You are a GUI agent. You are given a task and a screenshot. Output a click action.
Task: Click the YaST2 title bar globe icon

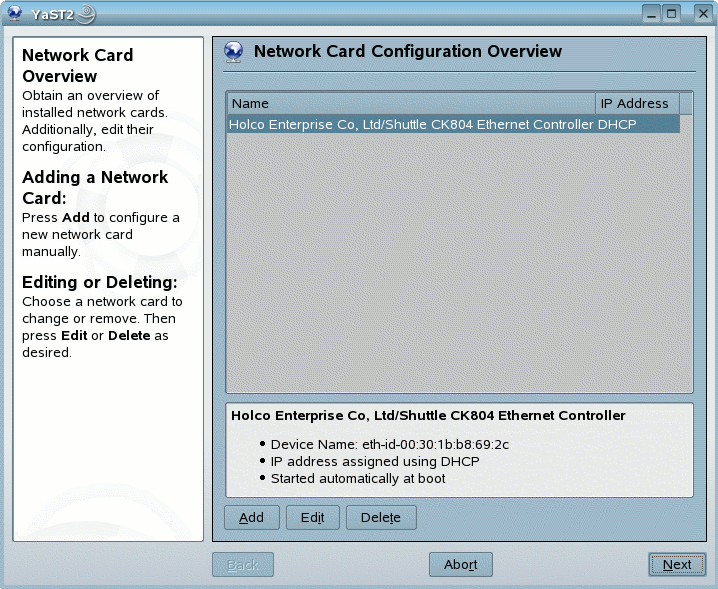click(x=15, y=13)
